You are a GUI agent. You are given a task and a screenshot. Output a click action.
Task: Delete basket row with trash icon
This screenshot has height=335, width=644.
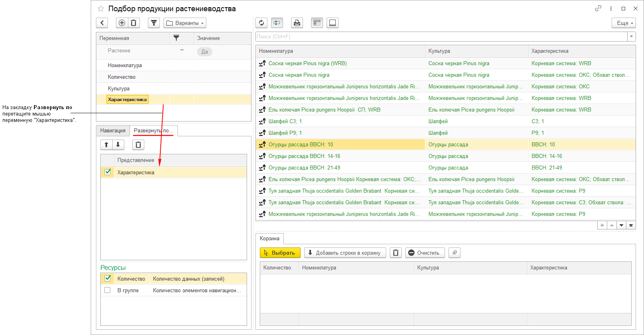point(396,253)
